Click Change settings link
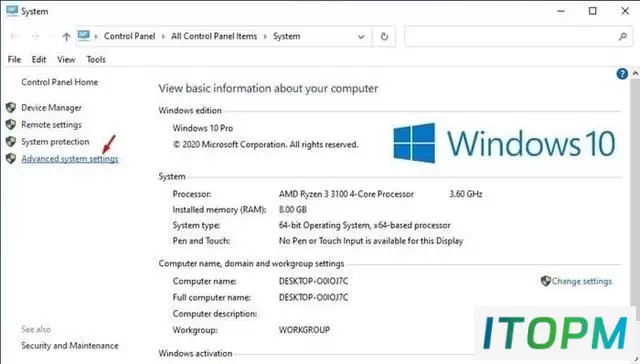This screenshot has width=640, height=364. [x=582, y=281]
